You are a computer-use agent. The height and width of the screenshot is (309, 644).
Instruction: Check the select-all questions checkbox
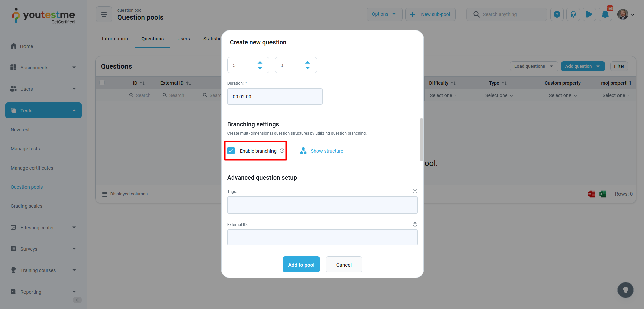(102, 83)
